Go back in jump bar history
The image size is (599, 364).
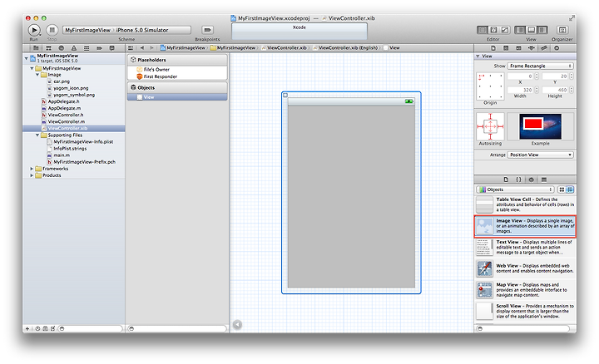(142, 48)
